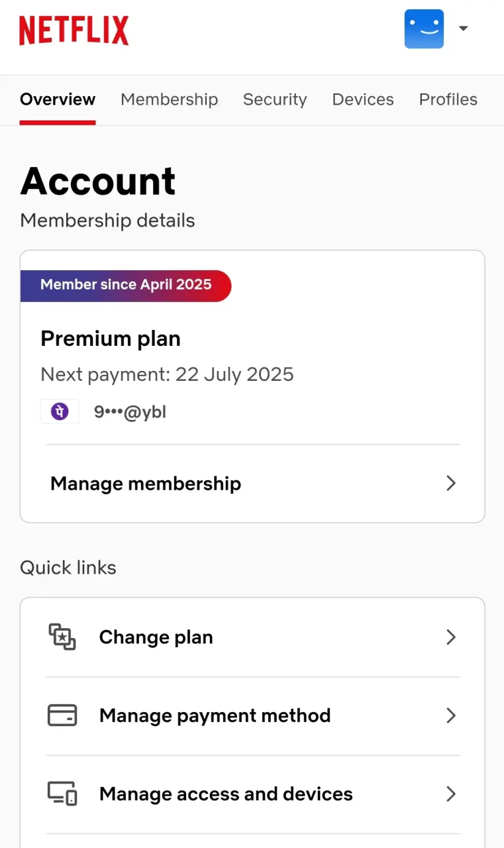The width and height of the screenshot is (504, 848).
Task: Click the chevron beside Manage payment method
Action: (451, 715)
